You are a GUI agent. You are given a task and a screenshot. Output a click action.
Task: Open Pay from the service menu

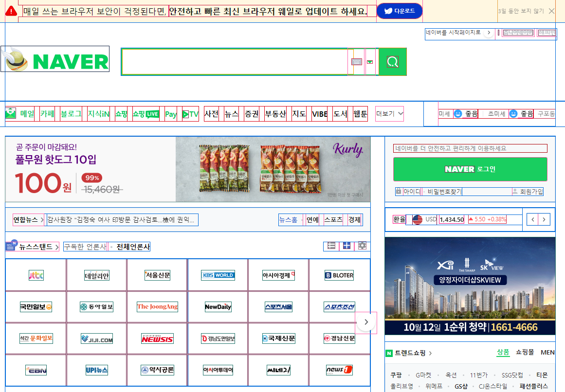tap(171, 114)
